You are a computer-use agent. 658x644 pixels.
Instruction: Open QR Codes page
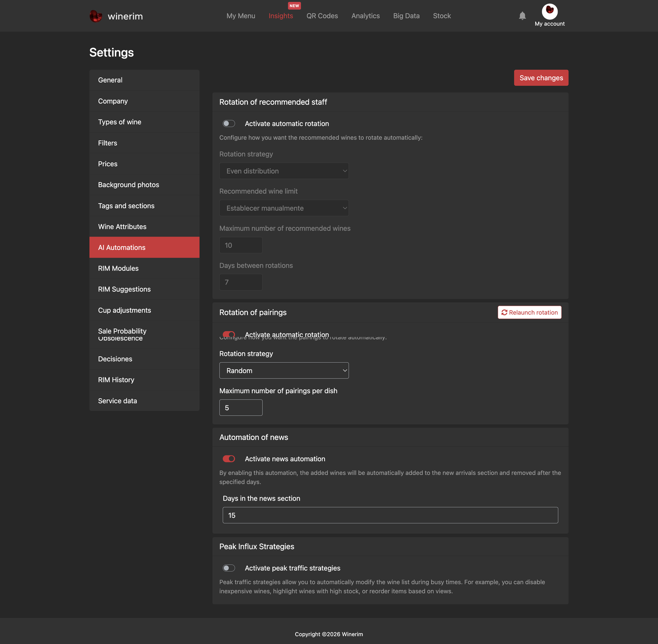click(322, 16)
